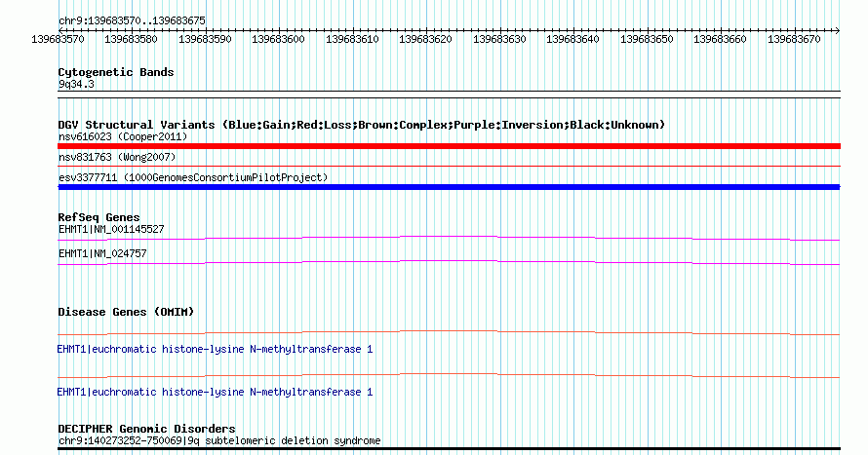Open variant nsv616023 (Cooper2011) label

pos(123,136)
